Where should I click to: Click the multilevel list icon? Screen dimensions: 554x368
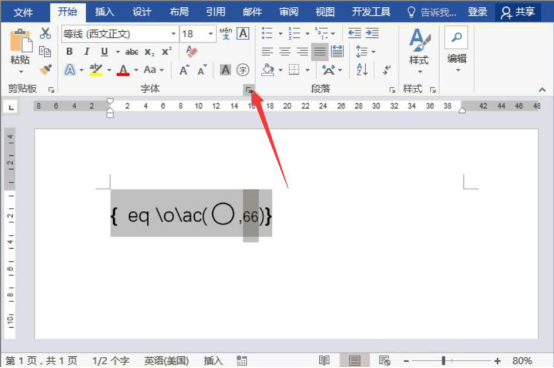pyautogui.click(x=322, y=34)
